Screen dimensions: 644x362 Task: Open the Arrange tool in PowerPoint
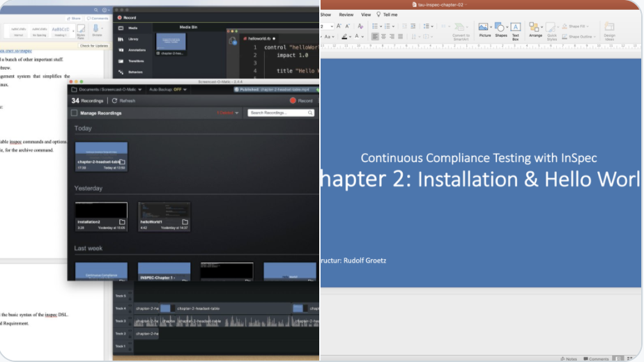(535, 29)
